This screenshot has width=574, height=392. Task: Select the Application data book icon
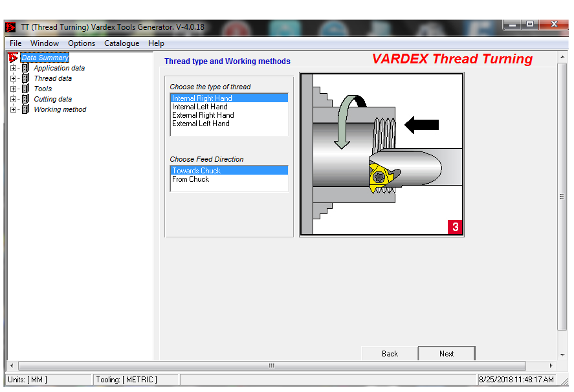26,68
